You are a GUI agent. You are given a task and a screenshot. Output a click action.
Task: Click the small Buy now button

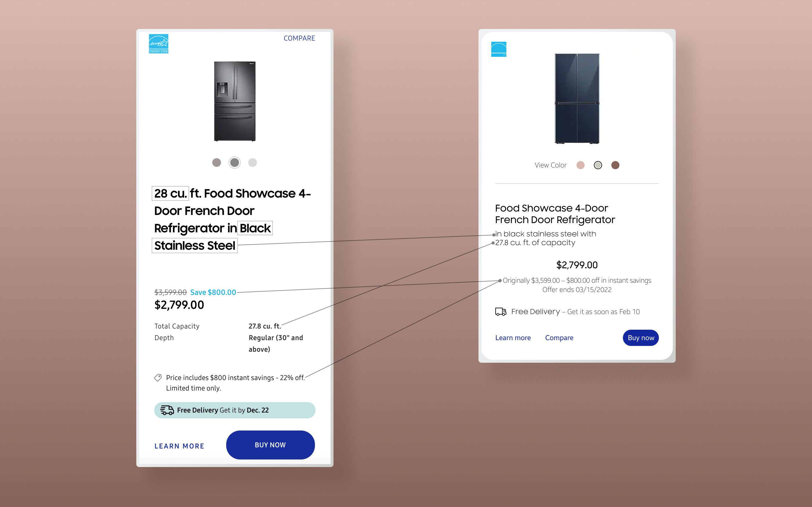point(641,338)
